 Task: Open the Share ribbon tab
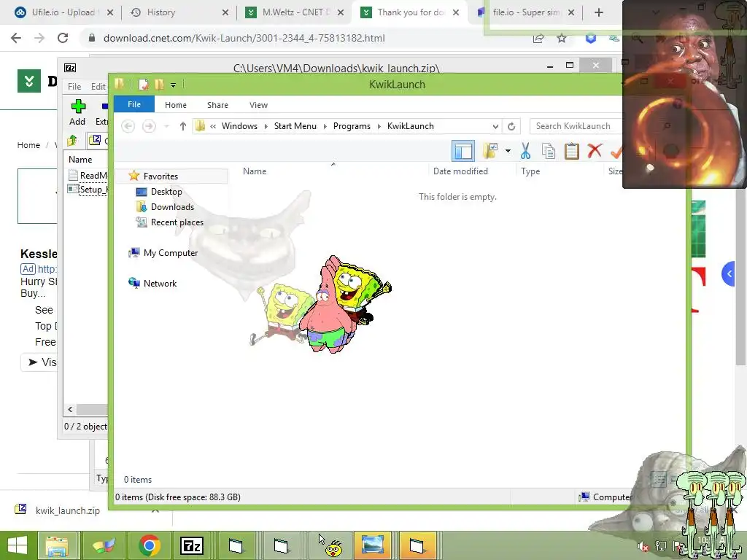[x=217, y=105]
